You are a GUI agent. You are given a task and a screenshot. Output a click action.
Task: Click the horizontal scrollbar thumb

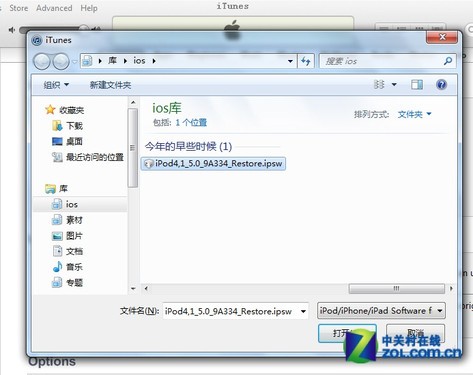(396, 288)
